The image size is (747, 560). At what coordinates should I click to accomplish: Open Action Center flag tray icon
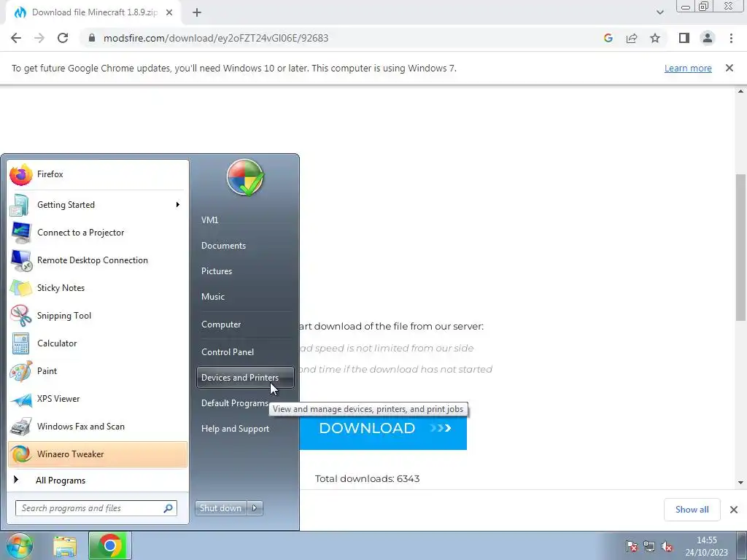(632, 546)
